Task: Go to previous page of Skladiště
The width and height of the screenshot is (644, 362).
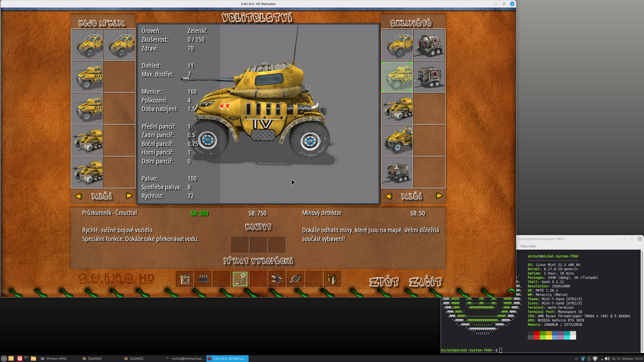Action: tap(389, 196)
